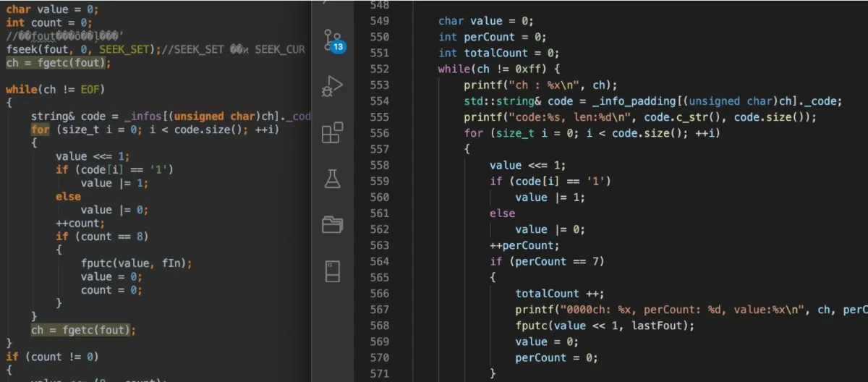Click line number 571 in the gutter
The width and height of the screenshot is (868, 382).
pyautogui.click(x=379, y=373)
